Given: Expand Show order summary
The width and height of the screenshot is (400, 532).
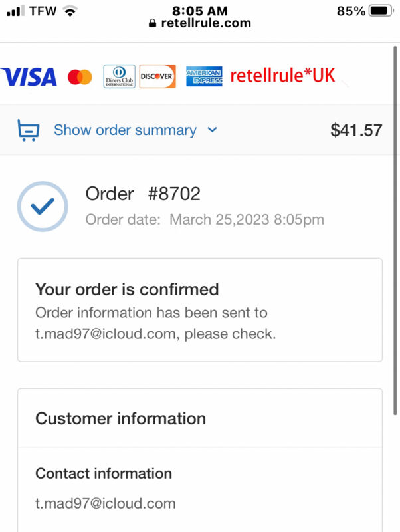Looking at the screenshot, I should point(125,130).
